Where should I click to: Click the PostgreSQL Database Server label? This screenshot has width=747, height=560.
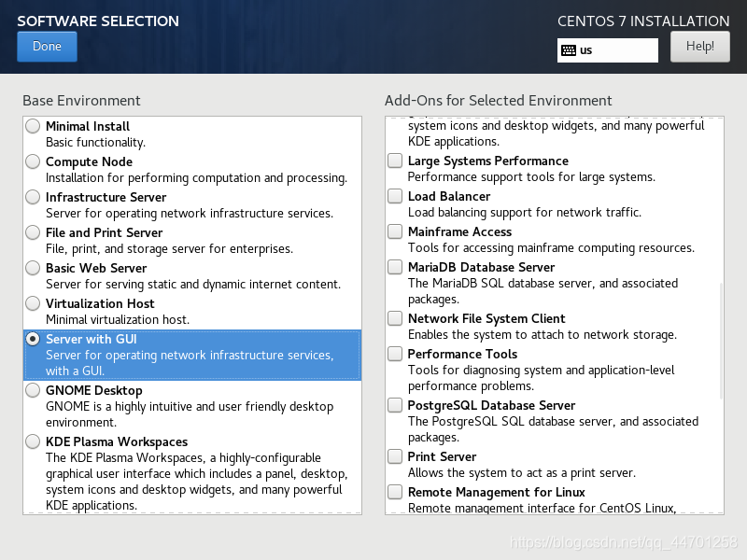492,405
